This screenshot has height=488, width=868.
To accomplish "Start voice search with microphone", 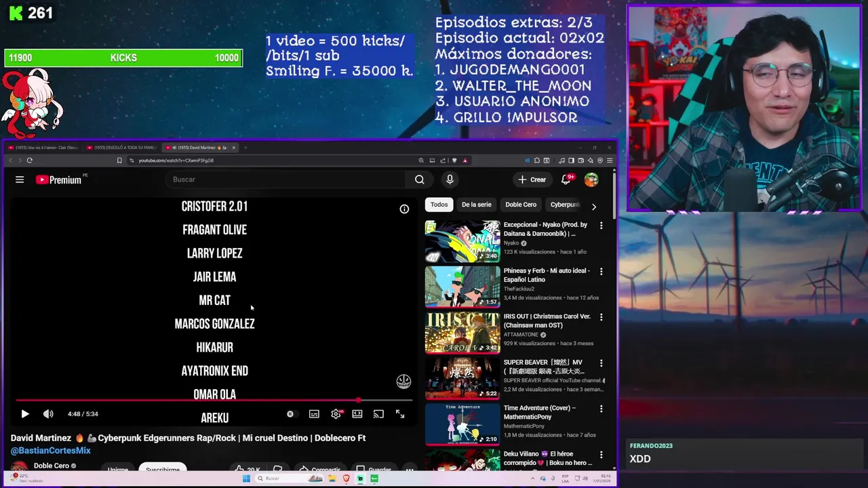I will 450,180.
